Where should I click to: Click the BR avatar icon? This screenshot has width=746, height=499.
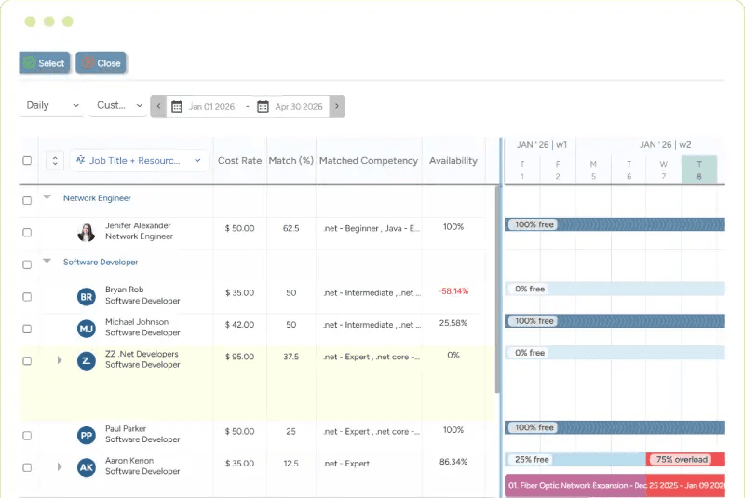(86, 297)
